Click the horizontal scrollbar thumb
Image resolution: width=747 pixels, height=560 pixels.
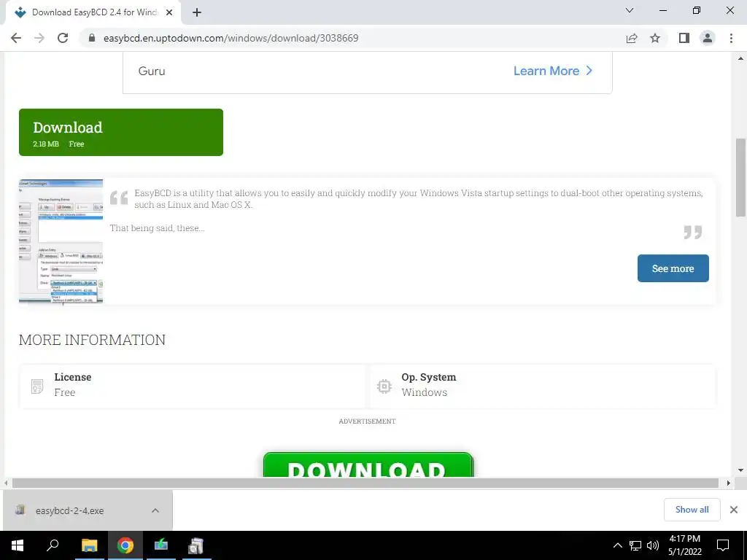click(x=365, y=483)
